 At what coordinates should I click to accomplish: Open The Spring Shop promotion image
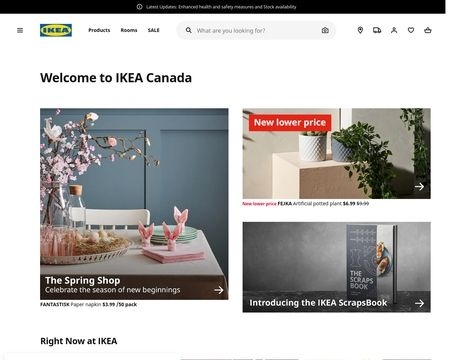pos(134,204)
